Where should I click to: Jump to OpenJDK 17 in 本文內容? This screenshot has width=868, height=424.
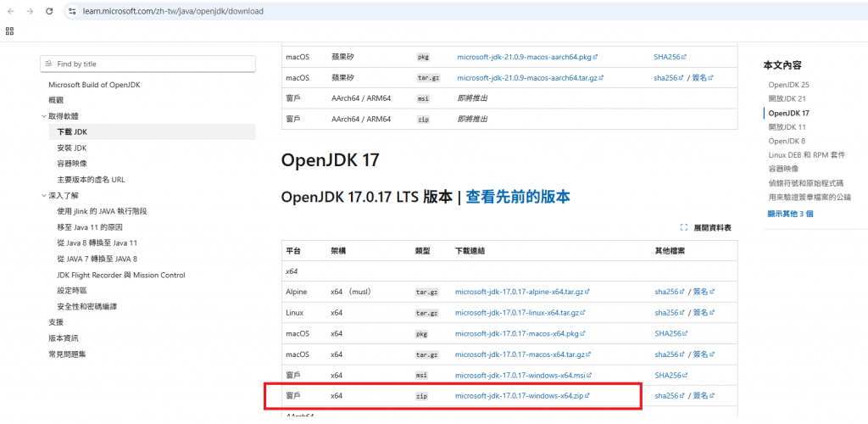coord(789,113)
